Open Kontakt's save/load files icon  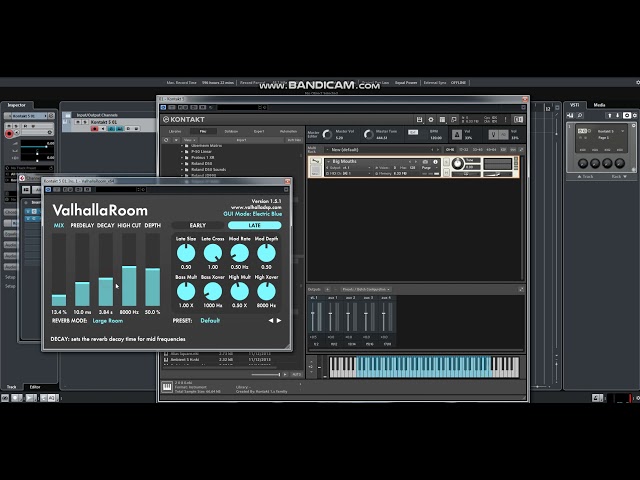click(x=419, y=120)
